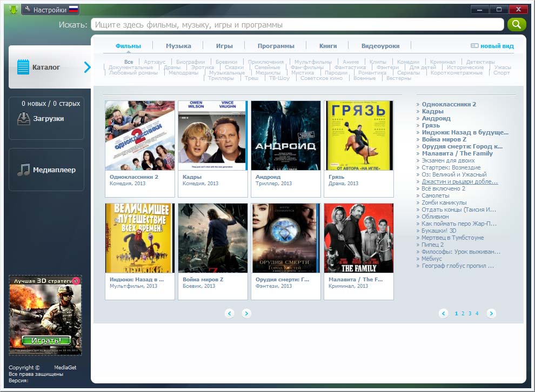535x392 pixels.
Task: Open list link Стартрек: Возмездие
Action: [x=451, y=168]
